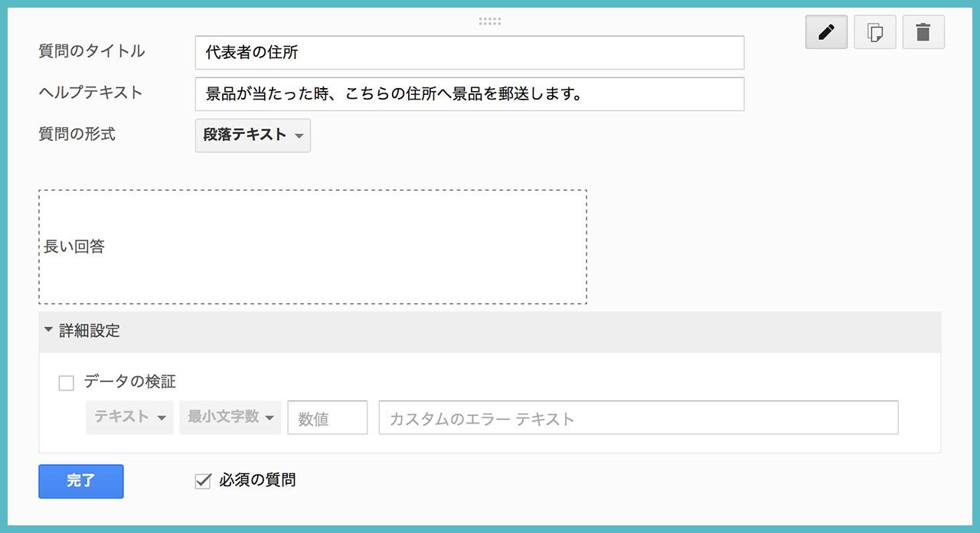Click the データの検証 label text
The height and width of the screenshot is (533, 980).
(130, 381)
